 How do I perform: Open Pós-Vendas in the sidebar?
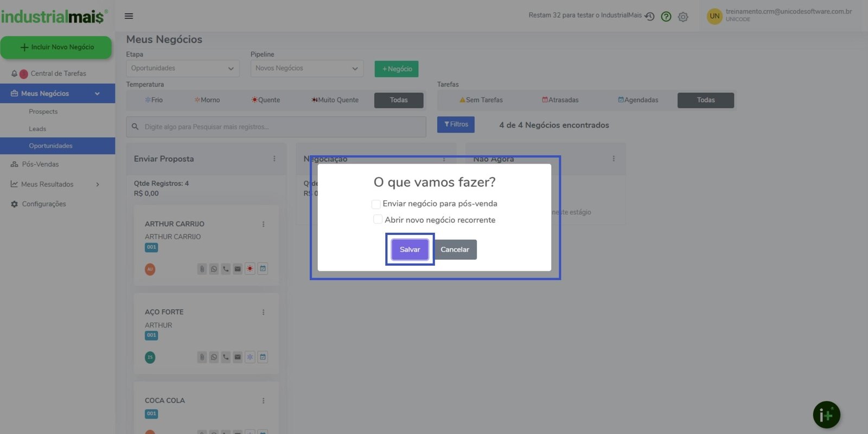tap(40, 164)
